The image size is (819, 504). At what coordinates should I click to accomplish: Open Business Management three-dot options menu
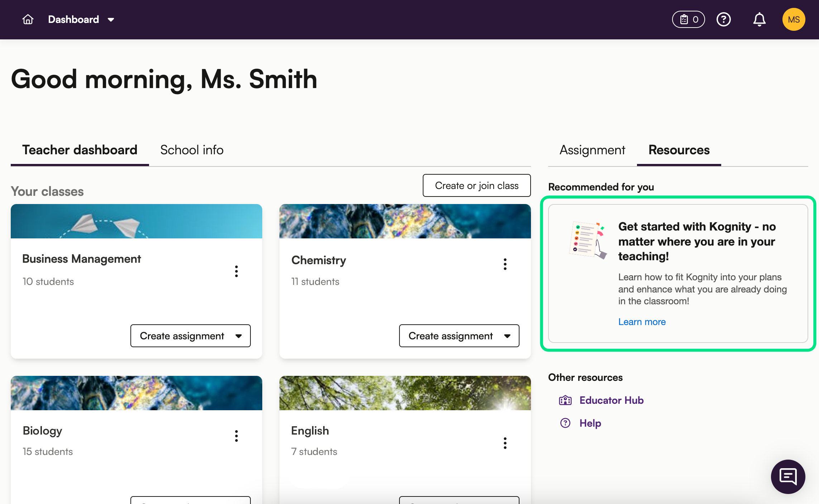point(236,271)
